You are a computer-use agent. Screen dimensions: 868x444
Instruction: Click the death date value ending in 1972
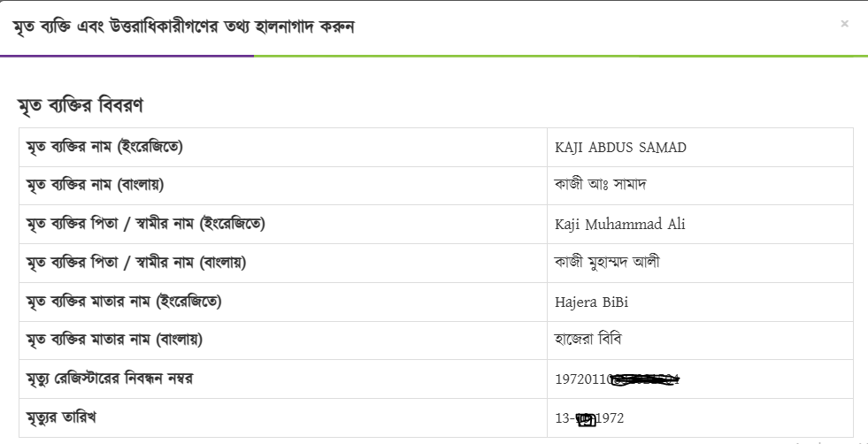click(x=589, y=418)
